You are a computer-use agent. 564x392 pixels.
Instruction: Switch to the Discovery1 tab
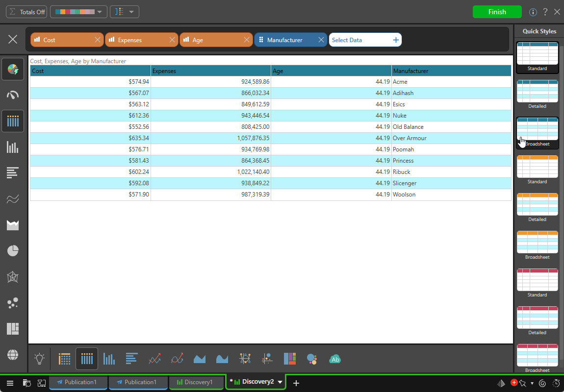point(196,382)
